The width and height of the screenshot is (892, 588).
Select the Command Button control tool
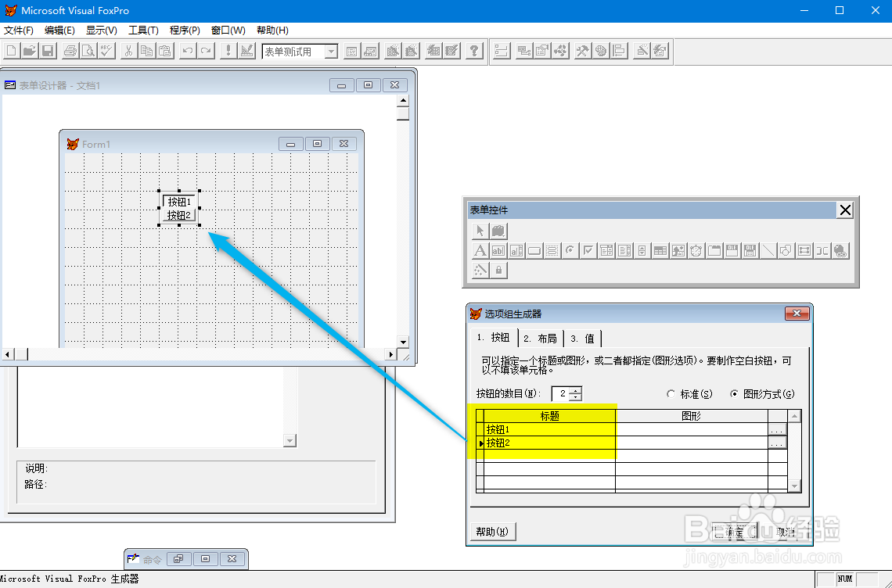pyautogui.click(x=534, y=251)
